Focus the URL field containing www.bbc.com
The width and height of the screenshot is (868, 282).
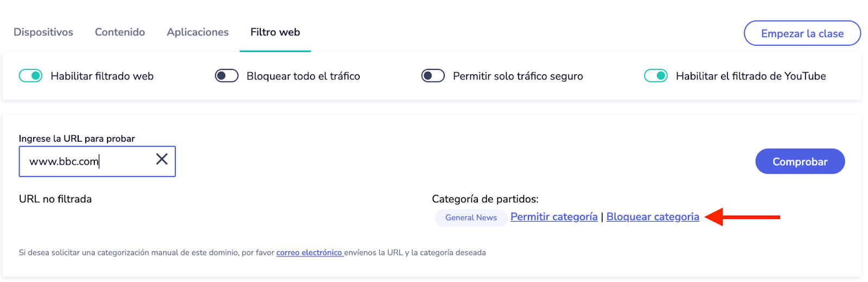click(87, 161)
